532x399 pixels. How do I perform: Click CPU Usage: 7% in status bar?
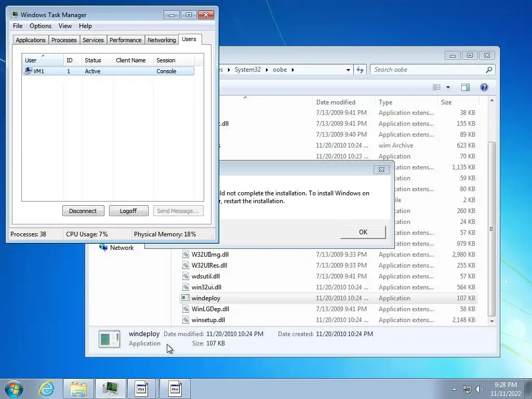pos(87,234)
